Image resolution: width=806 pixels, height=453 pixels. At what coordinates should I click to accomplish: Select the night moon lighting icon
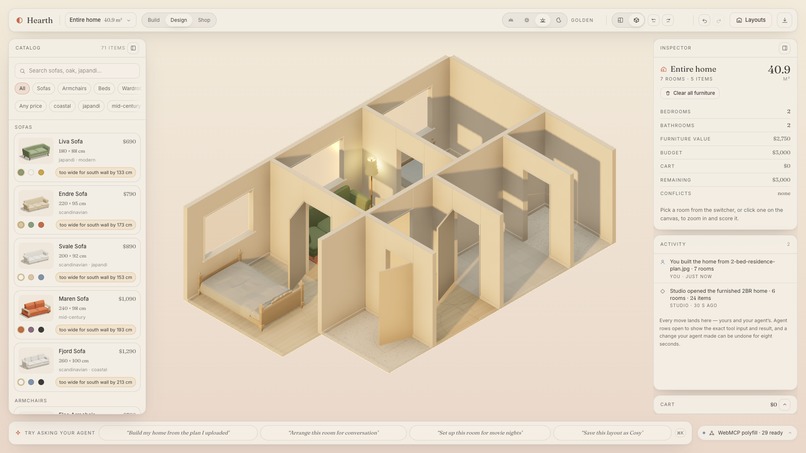(558, 20)
